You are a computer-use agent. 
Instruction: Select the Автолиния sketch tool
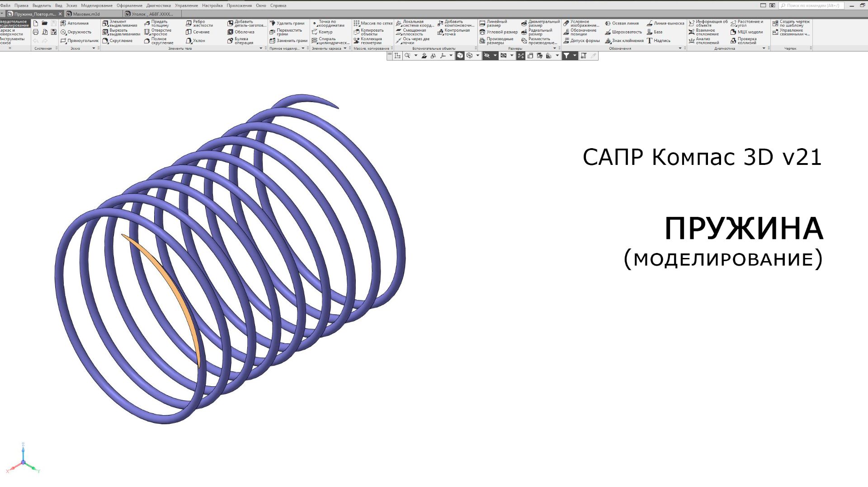pyautogui.click(x=75, y=23)
